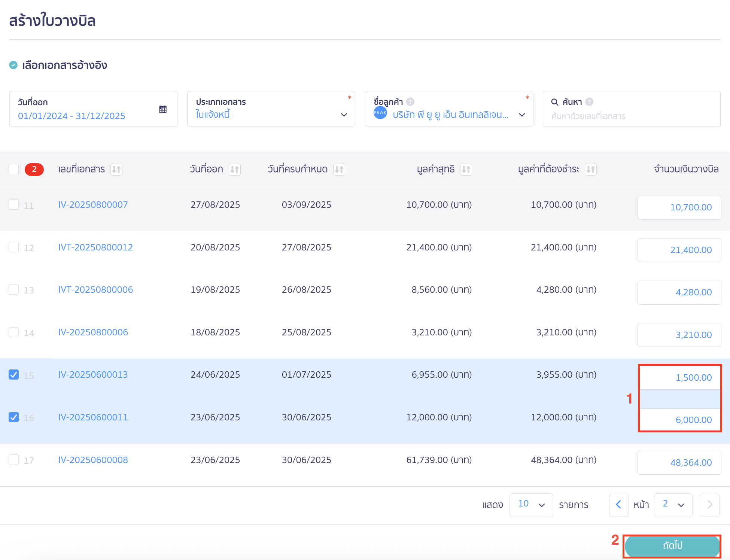Sort by due date column icon
The image size is (730, 560).
point(339,170)
